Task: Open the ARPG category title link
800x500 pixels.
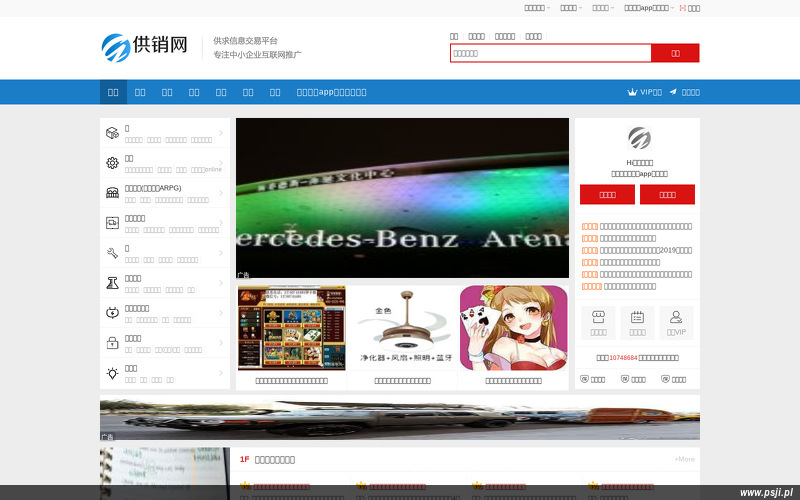Action: 153,188
